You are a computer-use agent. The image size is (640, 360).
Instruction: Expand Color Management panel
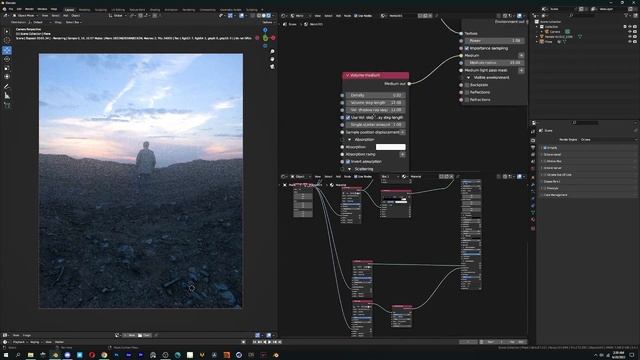coord(556,195)
